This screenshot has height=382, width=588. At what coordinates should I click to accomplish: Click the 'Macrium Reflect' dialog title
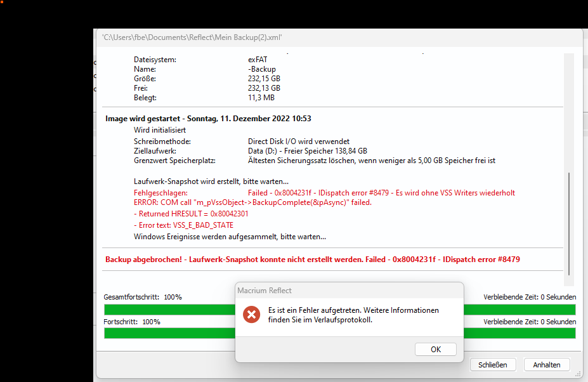click(x=265, y=291)
